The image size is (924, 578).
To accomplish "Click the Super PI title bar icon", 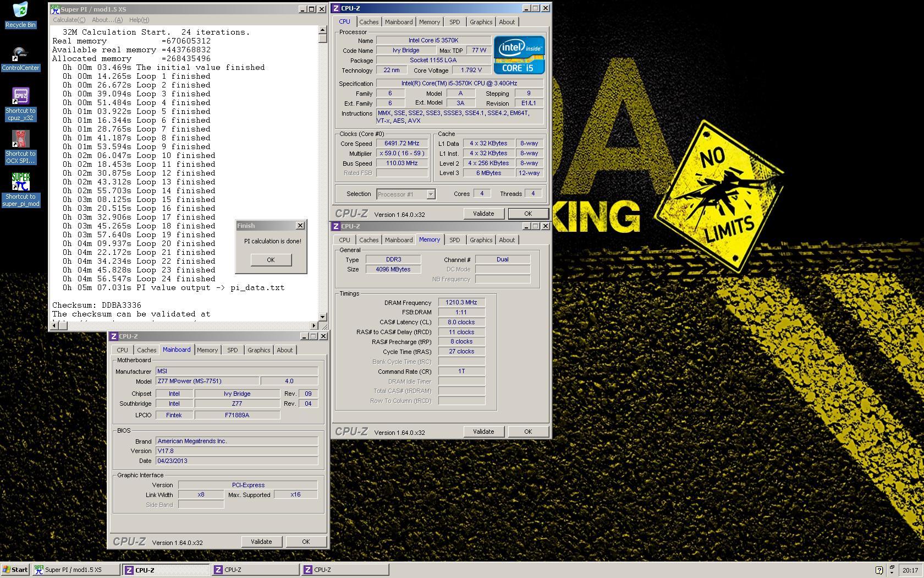I will (x=55, y=9).
